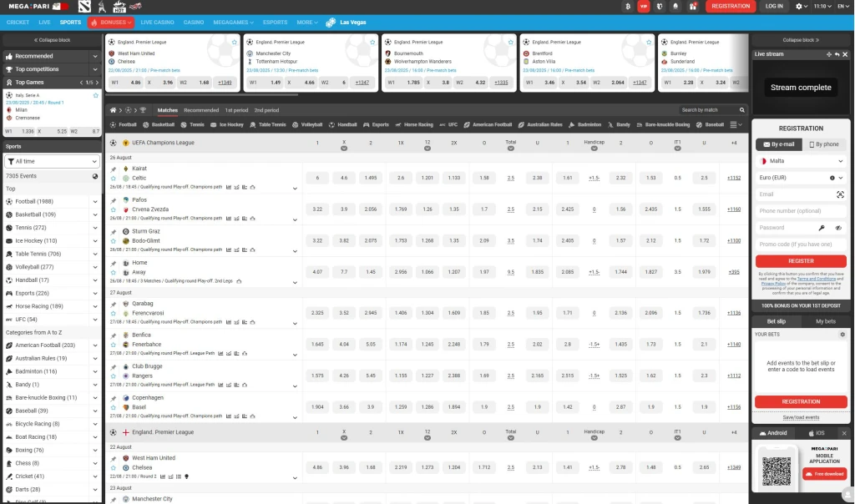Click the key icon in Password field
855x504 pixels.
pos(822,228)
